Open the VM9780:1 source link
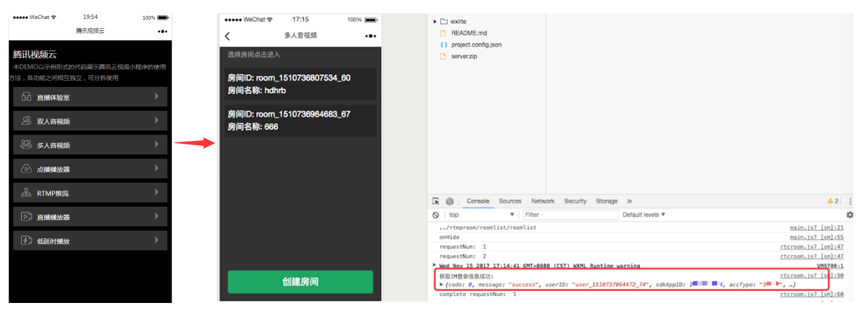 [x=830, y=266]
